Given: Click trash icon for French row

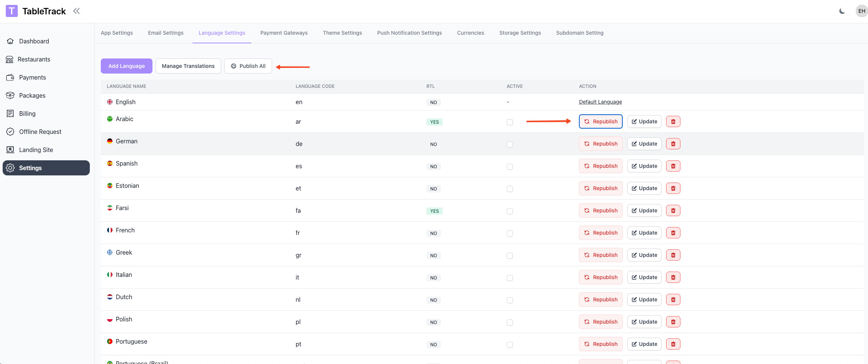Looking at the screenshot, I should coord(673,233).
